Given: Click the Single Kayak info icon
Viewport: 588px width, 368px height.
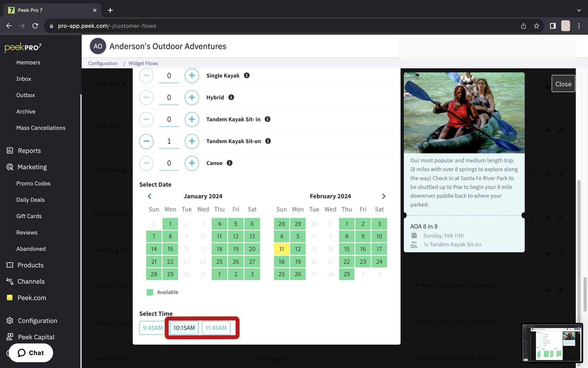Looking at the screenshot, I should click(246, 75).
